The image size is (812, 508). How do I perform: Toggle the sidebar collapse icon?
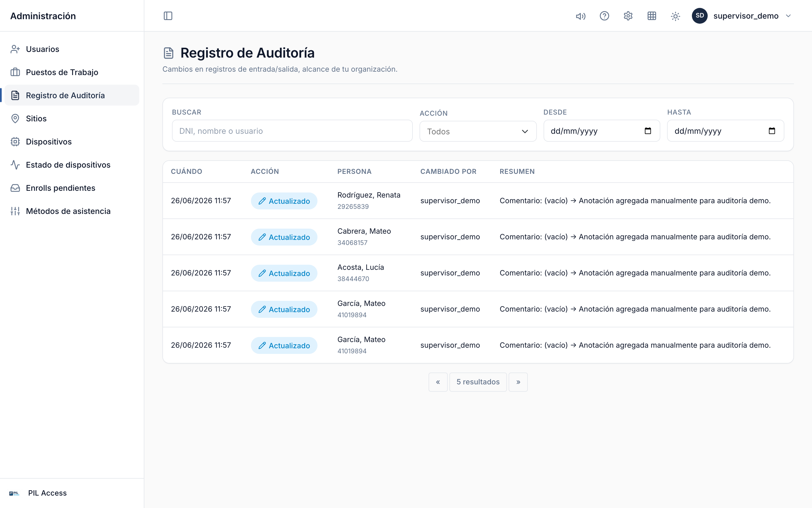[x=168, y=16]
